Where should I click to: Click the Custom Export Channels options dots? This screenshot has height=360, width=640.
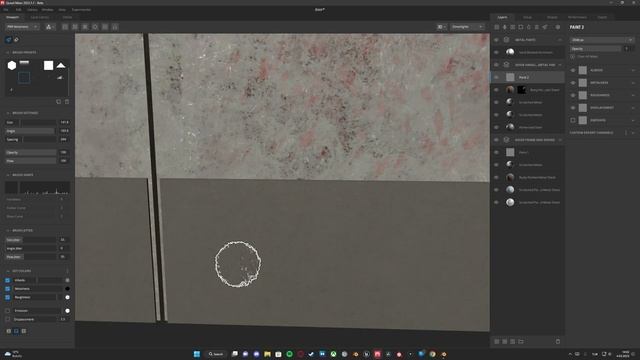626,133
